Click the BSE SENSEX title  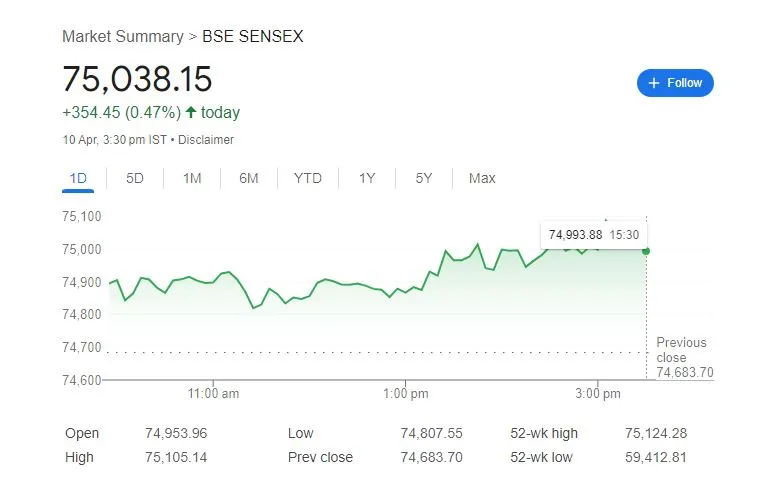tap(253, 36)
